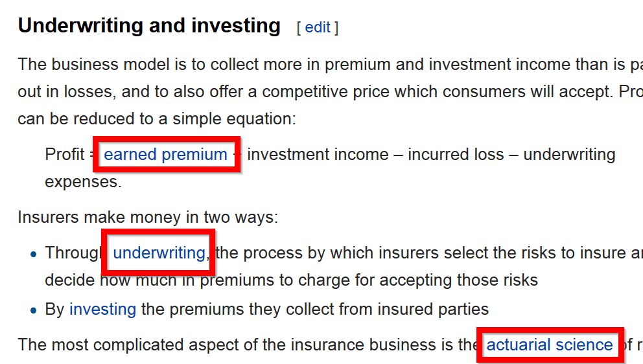
Task: Open the "earned premium" link
Action: (x=165, y=155)
